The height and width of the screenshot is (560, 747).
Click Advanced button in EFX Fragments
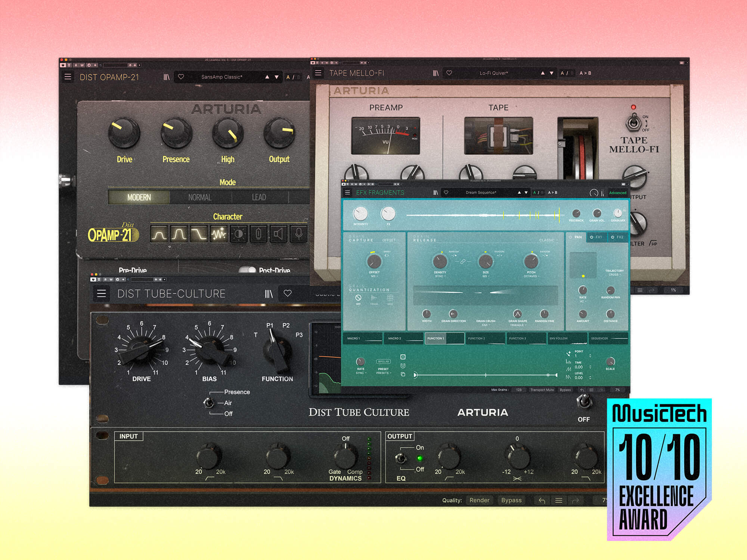click(x=618, y=193)
